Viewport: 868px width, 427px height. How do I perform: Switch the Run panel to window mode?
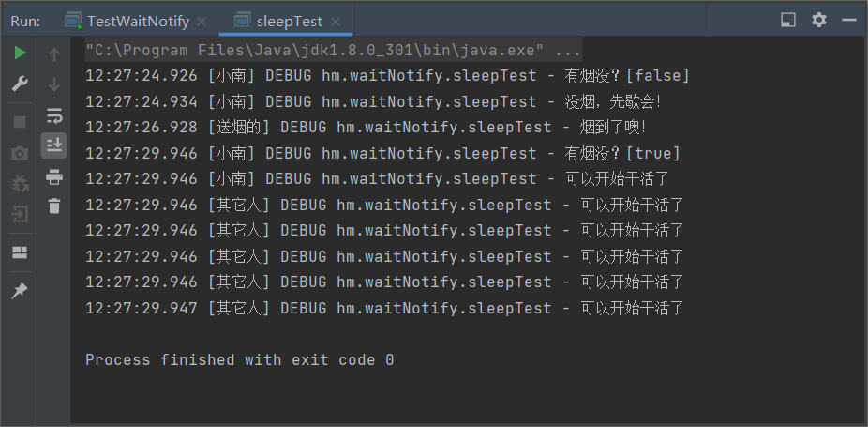tap(788, 20)
